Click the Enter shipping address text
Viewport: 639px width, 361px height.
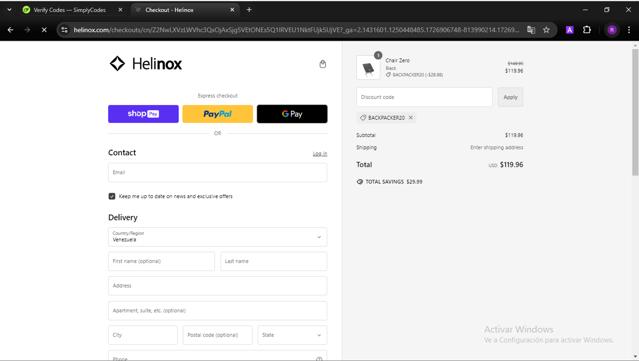tap(497, 147)
